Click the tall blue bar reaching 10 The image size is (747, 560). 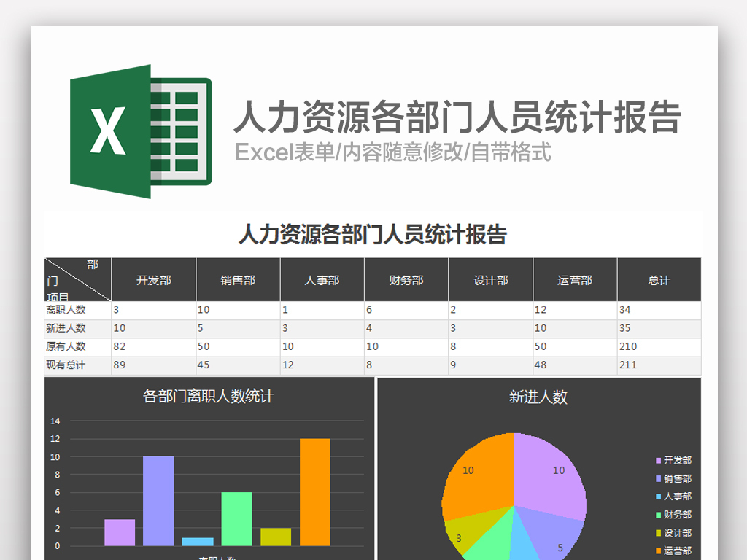coord(158,501)
